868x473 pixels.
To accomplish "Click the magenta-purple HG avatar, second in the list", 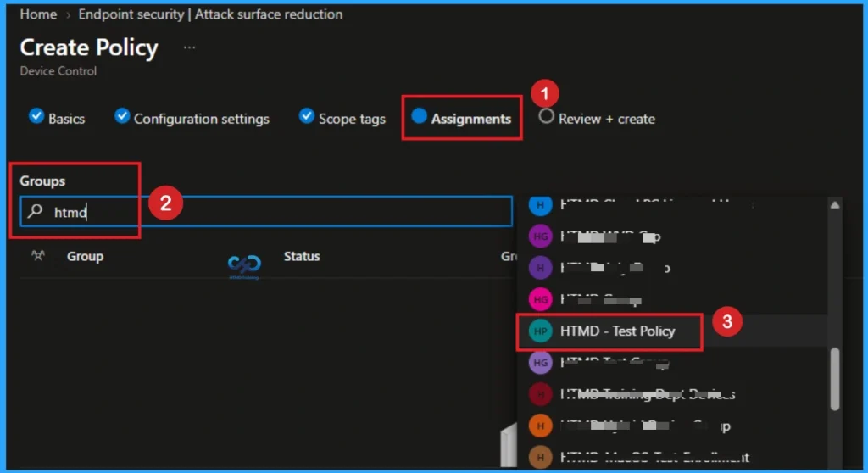I will (x=540, y=236).
